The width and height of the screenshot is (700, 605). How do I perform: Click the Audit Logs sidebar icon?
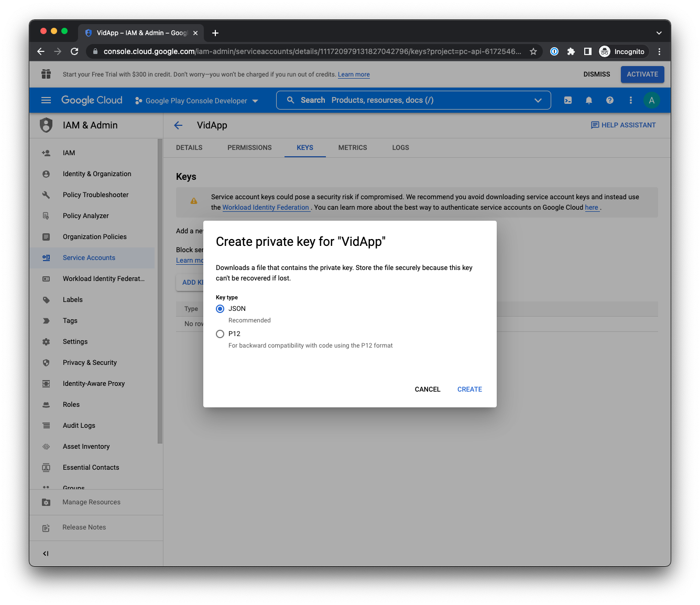click(46, 426)
